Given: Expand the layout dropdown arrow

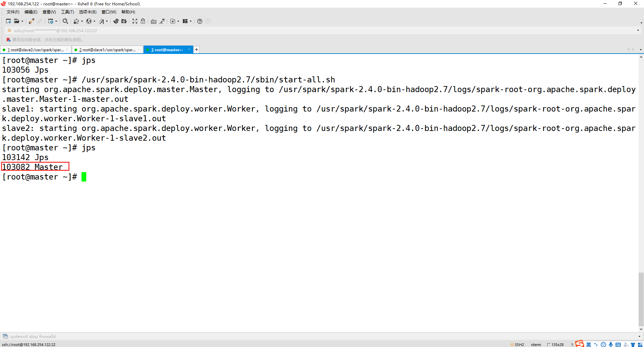Looking at the screenshot, I should [191, 21].
